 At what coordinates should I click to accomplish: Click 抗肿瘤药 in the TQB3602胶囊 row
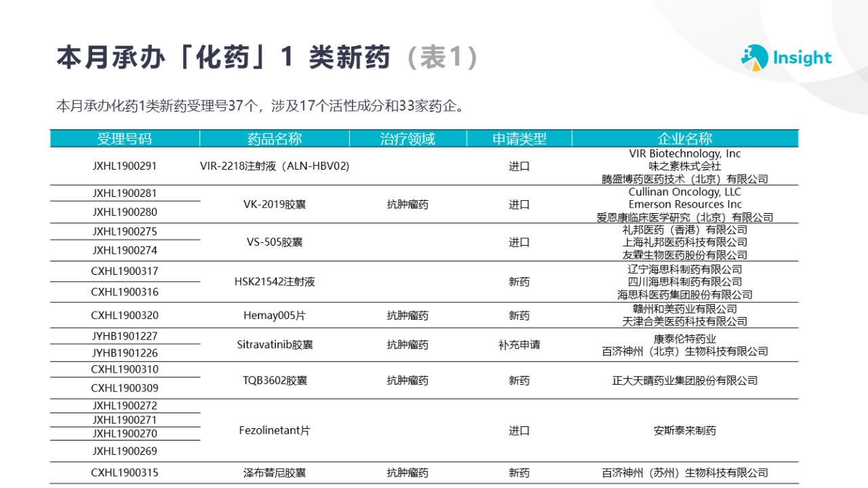click(408, 381)
